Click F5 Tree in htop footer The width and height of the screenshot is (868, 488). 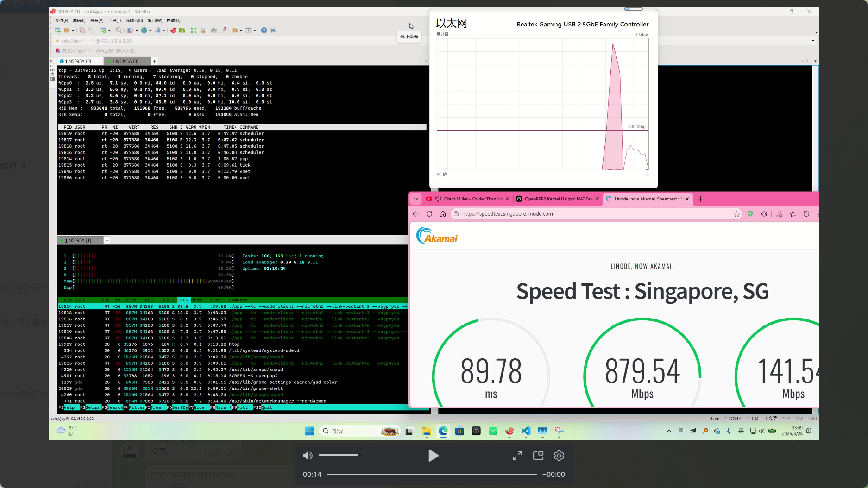(156, 407)
